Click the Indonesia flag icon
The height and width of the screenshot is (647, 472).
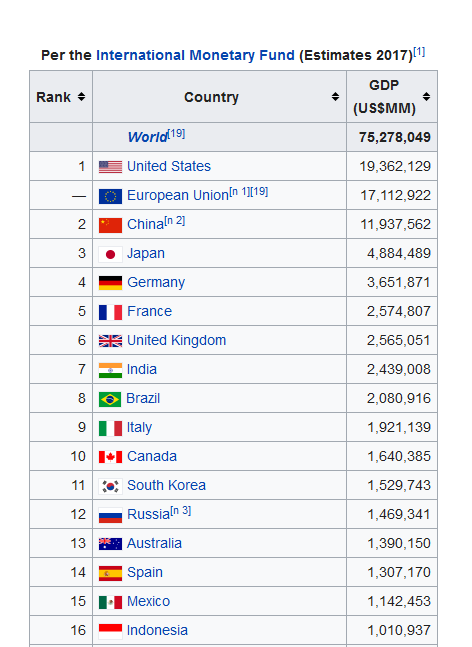[x=110, y=631]
